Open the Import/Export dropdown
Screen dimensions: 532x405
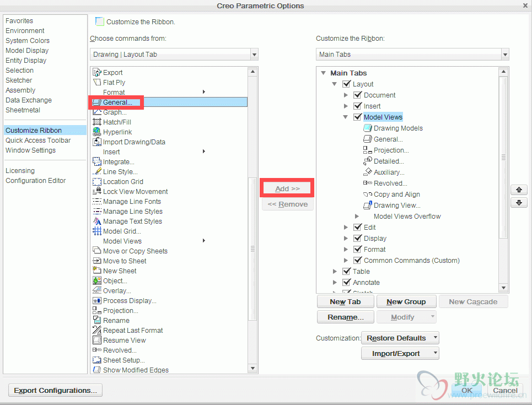(x=400, y=353)
